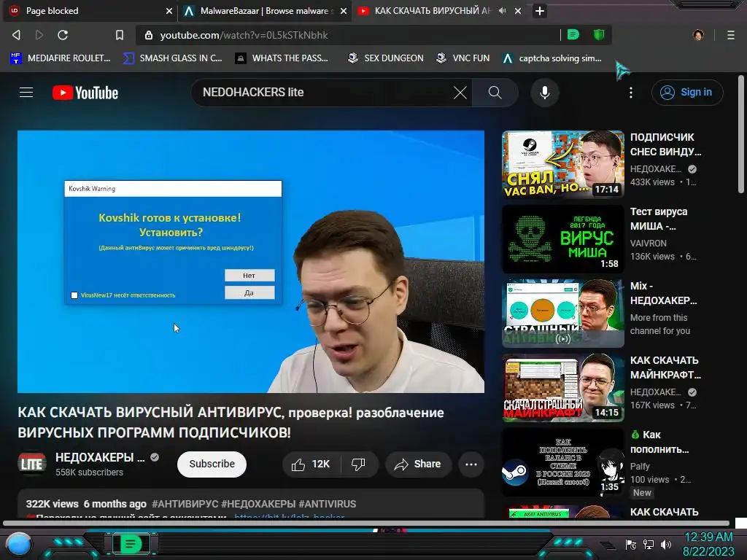Click the page horizontal scrollbar
747x560 pixels.
point(366,523)
